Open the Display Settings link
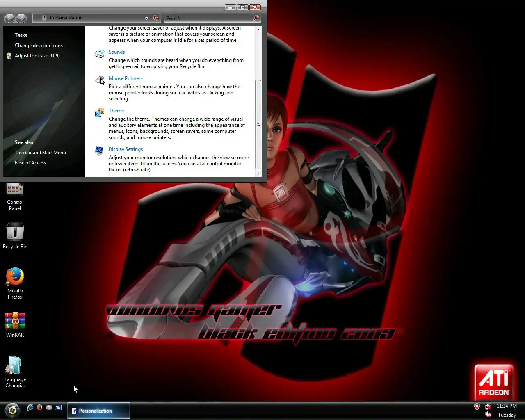This screenshot has width=525, height=420. point(126,149)
